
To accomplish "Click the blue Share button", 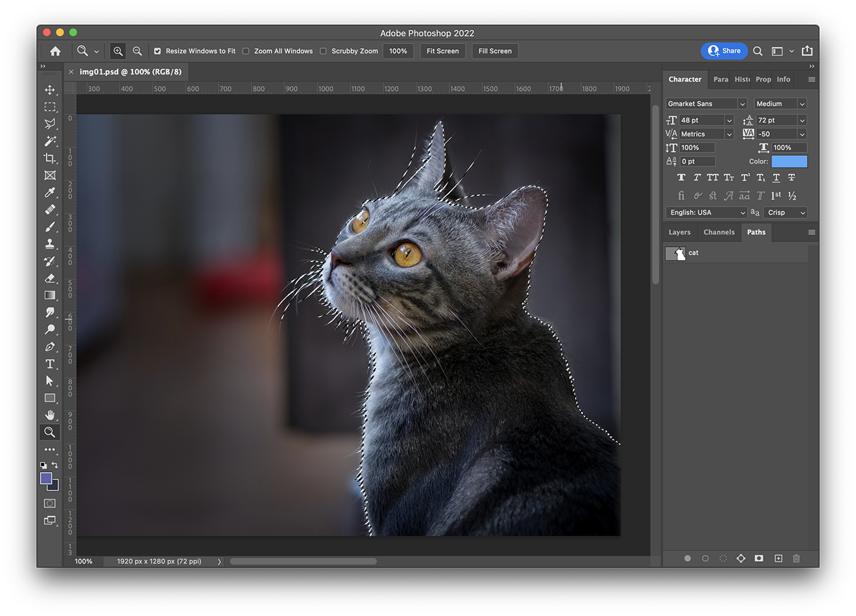I will pyautogui.click(x=724, y=51).
